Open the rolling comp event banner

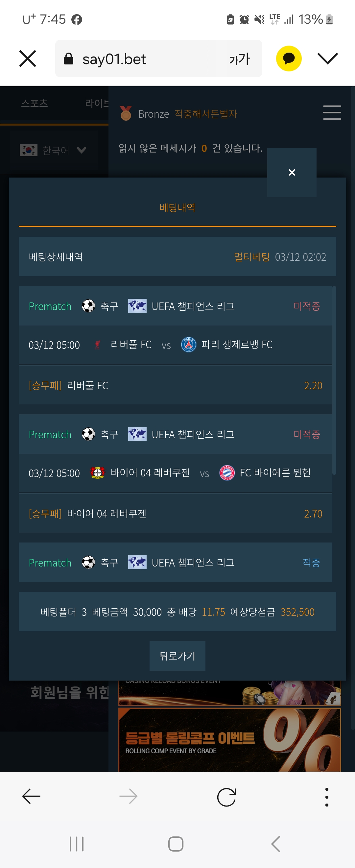pos(230,740)
